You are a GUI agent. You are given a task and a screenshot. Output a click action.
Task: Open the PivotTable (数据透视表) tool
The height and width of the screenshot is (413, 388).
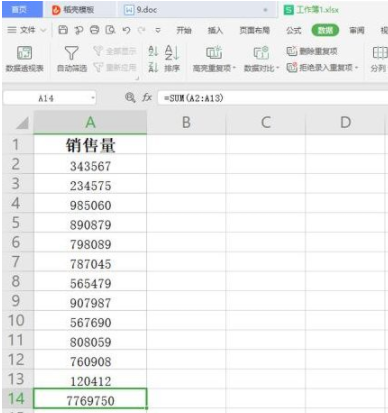[24, 59]
